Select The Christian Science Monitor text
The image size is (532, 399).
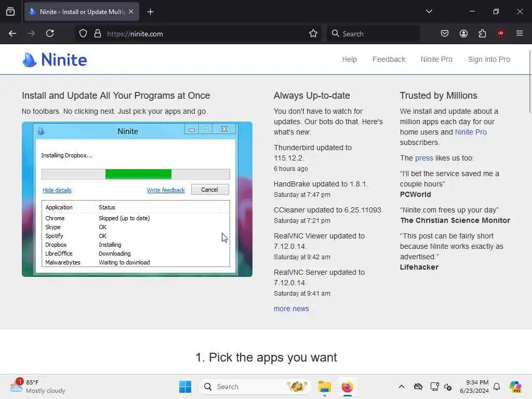click(455, 220)
